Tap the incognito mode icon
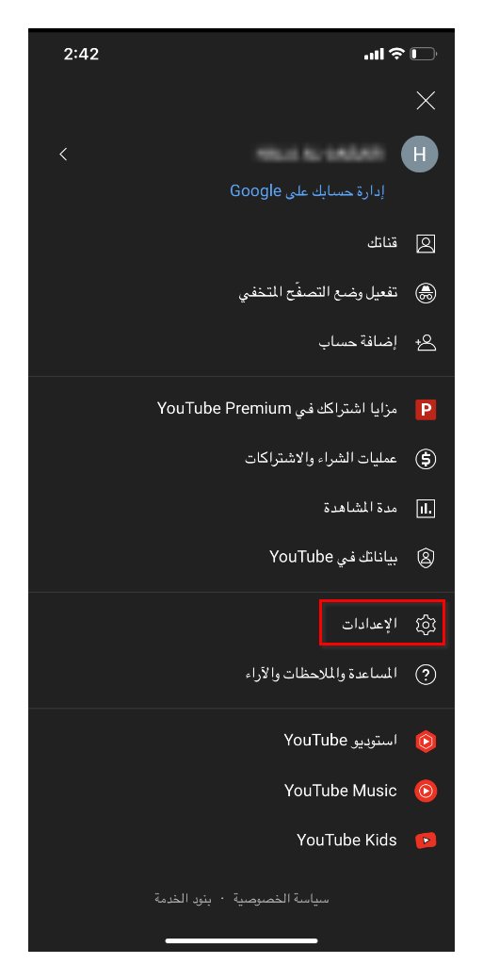Viewport: 483px width, 980px height. 426,292
